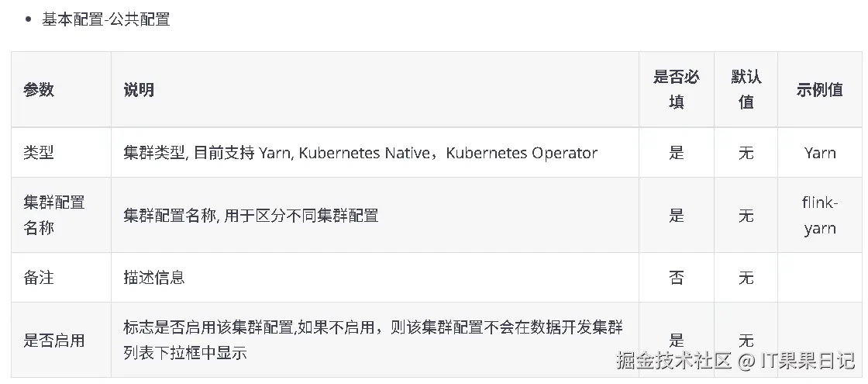Click the 说明 column header
The width and height of the screenshot is (868, 384).
(x=139, y=90)
